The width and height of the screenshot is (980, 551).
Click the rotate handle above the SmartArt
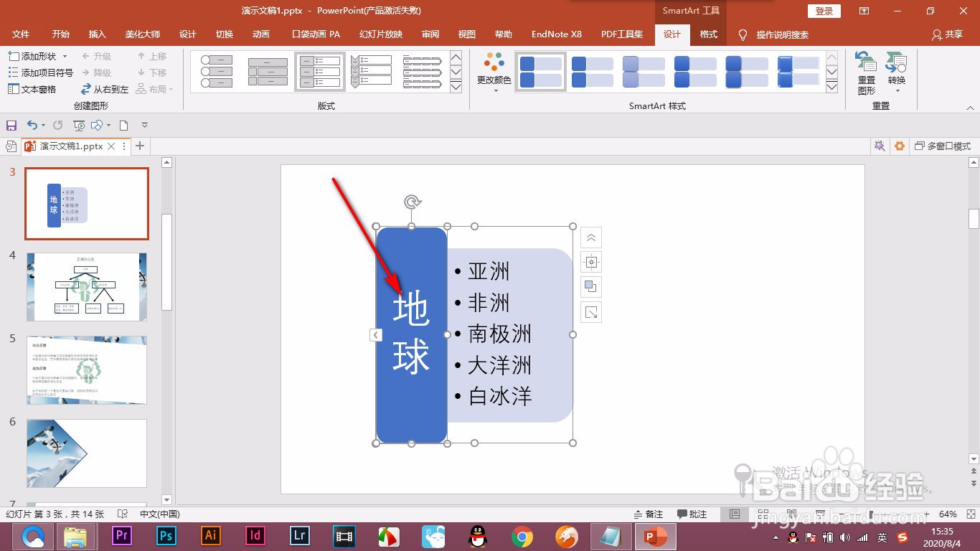coord(412,202)
